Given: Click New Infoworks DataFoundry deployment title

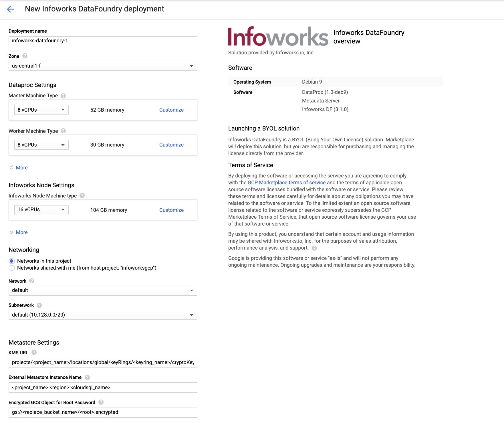Looking at the screenshot, I should pyautogui.click(x=94, y=9).
